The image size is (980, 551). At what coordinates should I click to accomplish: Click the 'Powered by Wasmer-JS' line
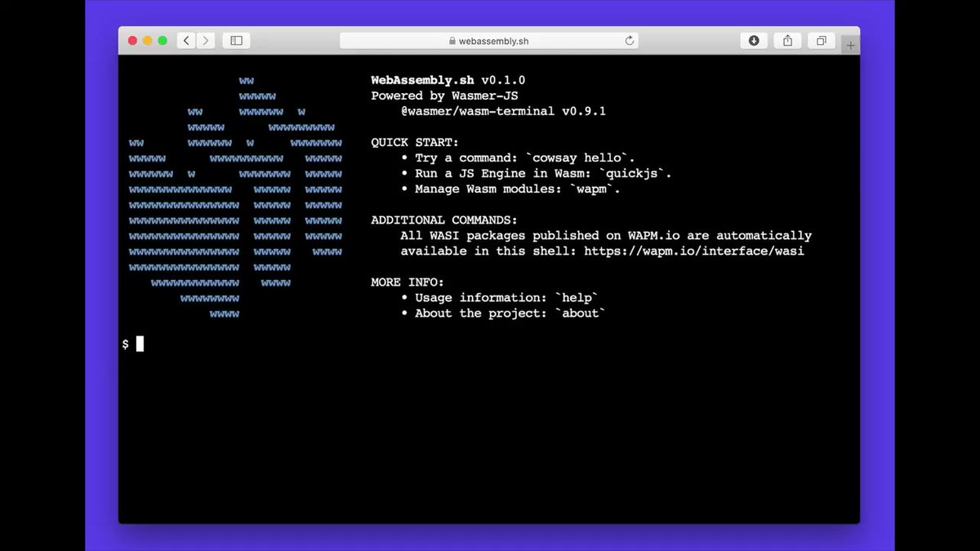445,96
